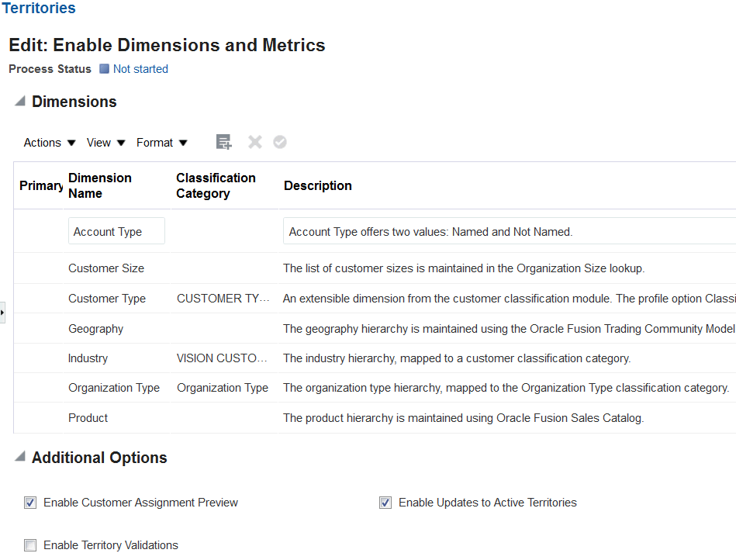Screen dimensions: 736x560
Task: Click the Account Type name field
Action: coord(116,232)
